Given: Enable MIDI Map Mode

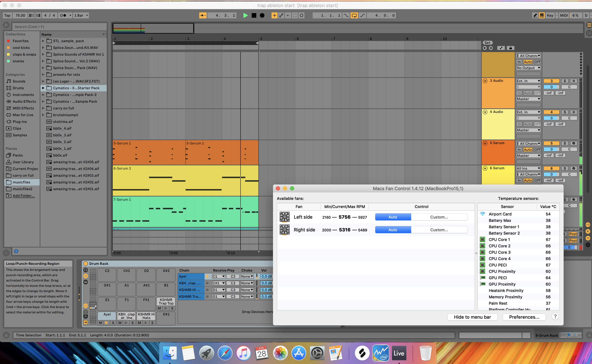Looking at the screenshot, I should click(x=564, y=15).
